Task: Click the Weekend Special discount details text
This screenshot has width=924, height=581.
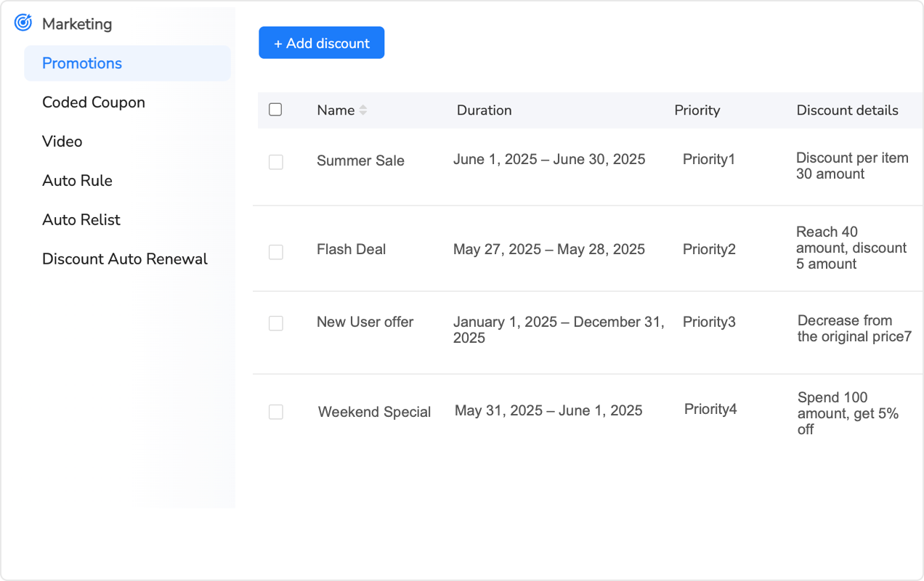Action: 848,412
